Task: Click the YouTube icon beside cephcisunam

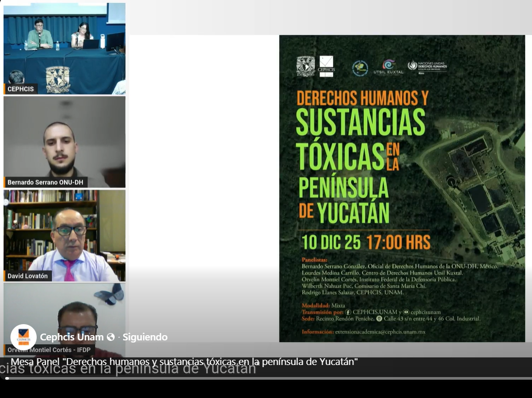Action: pos(406,312)
